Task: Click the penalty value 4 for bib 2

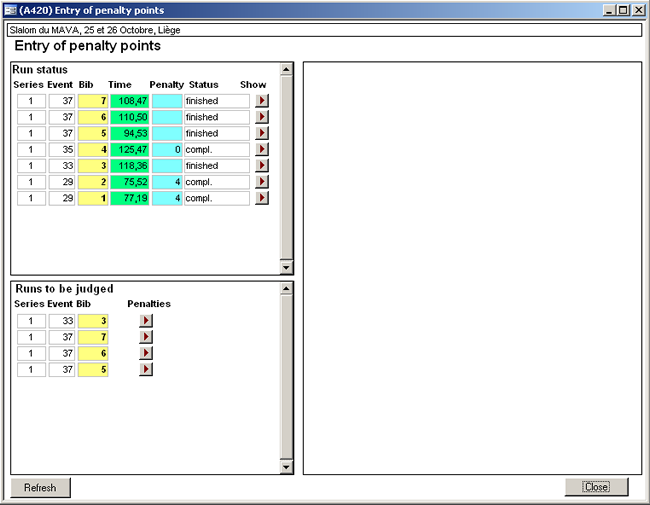Action: [167, 182]
